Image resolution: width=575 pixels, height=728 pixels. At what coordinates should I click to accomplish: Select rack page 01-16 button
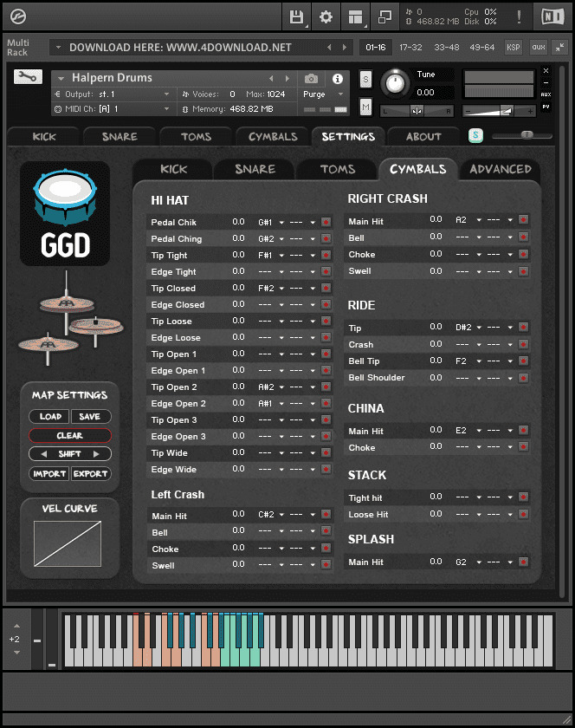click(376, 47)
